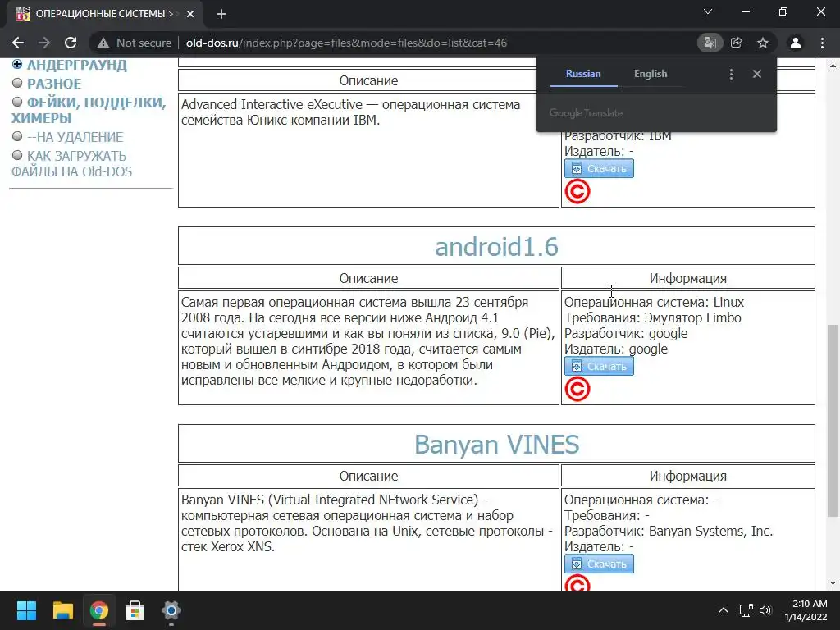Click the red copyright icon under android1.6
The image size is (840, 630).
coord(577,390)
